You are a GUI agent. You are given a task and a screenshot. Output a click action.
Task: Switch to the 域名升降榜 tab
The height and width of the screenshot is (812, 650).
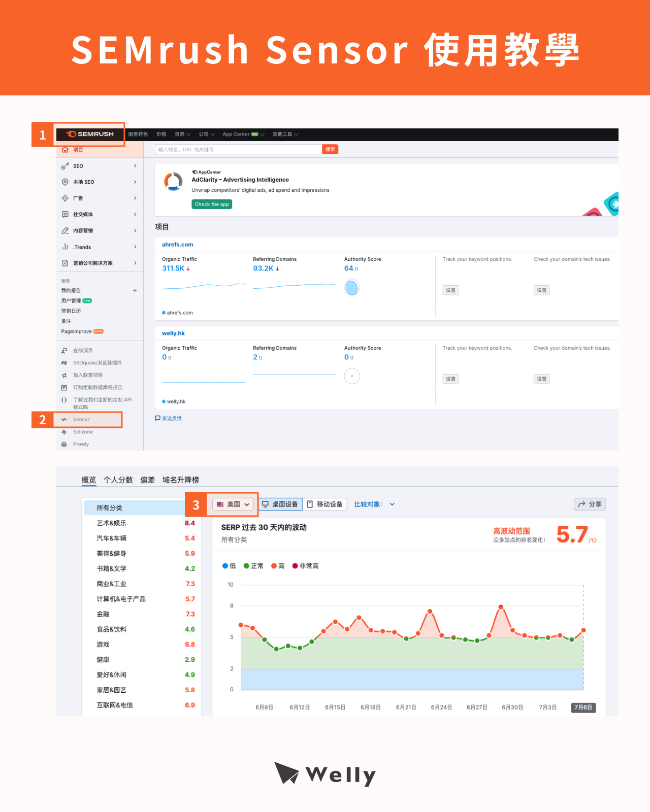tap(181, 480)
